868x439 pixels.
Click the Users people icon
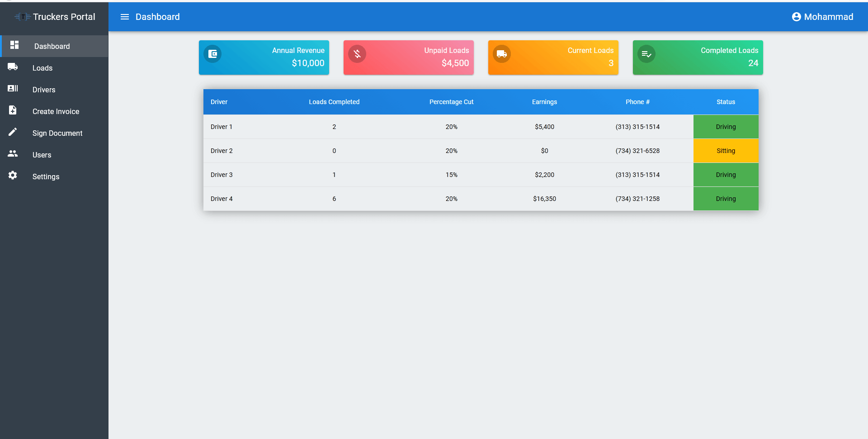point(13,154)
